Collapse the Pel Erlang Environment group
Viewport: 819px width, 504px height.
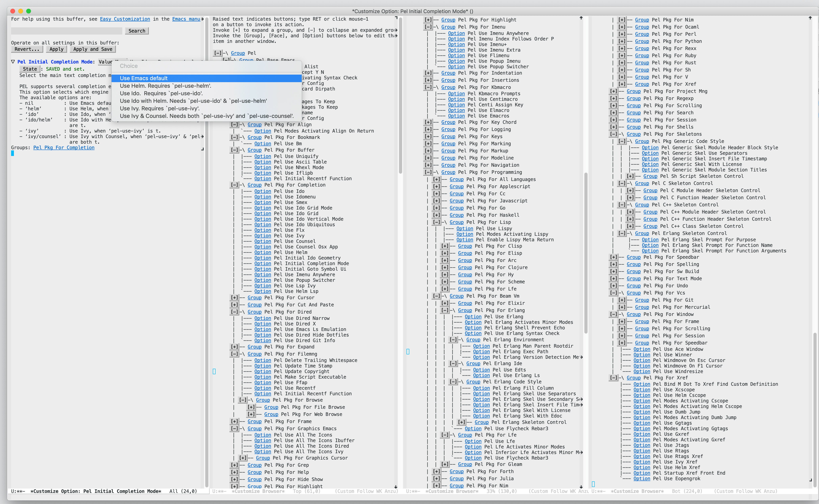pos(453,340)
